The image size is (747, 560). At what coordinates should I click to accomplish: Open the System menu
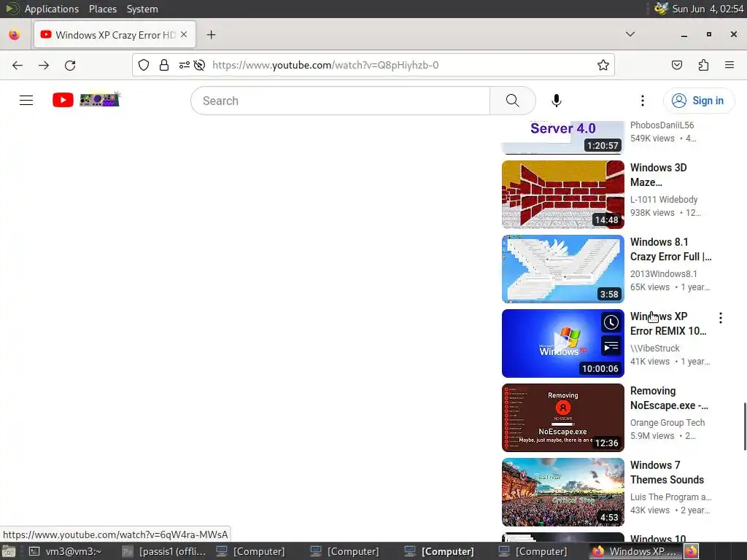click(142, 9)
